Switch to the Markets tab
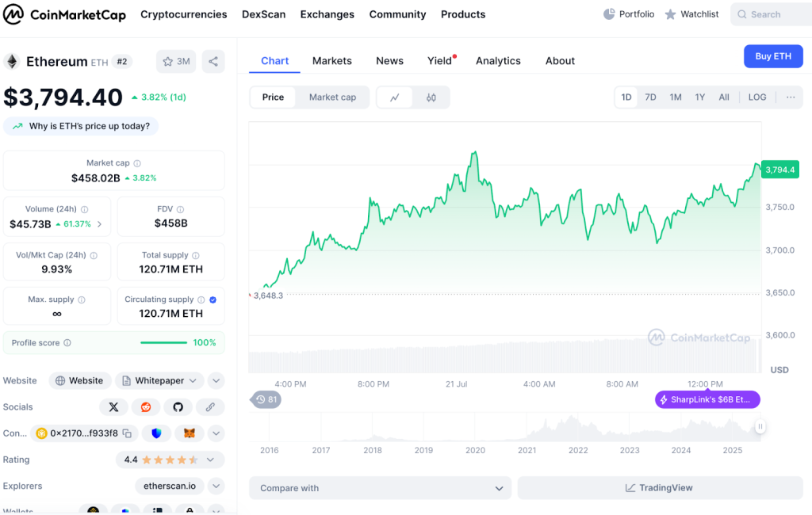This screenshot has width=812, height=515. pos(332,61)
